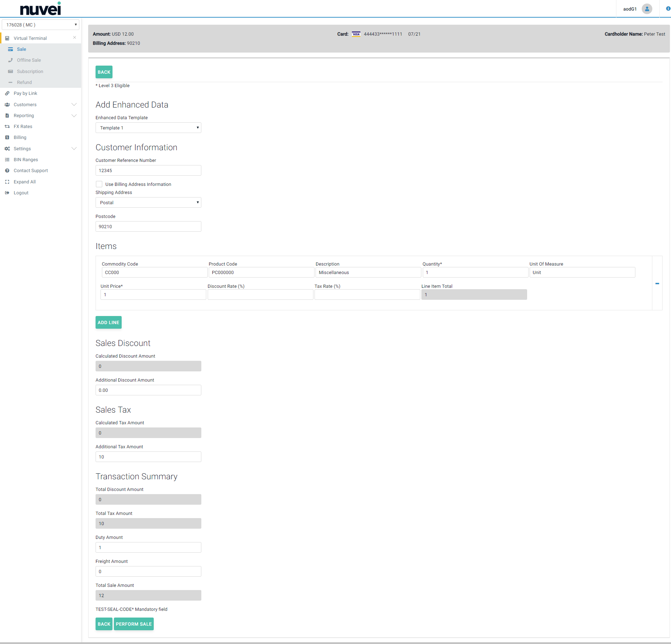Close the Virtual Terminal menu section
This screenshot has height=644, width=671.
tap(74, 38)
